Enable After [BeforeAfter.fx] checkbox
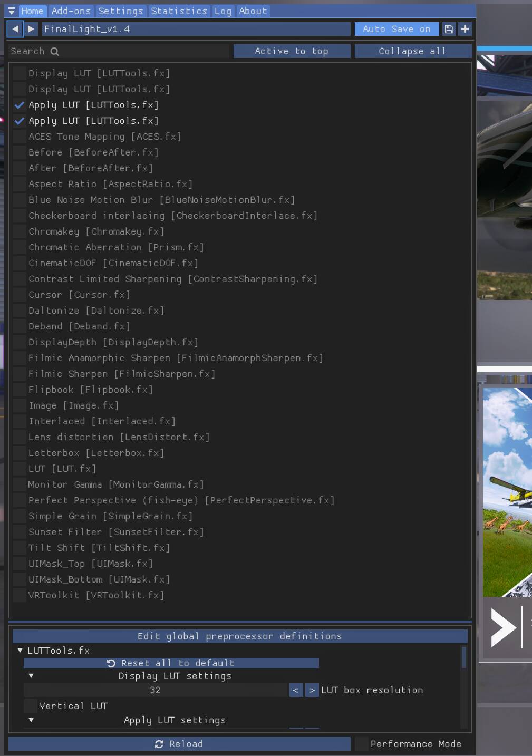Image resolution: width=532 pixels, height=756 pixels. tap(20, 168)
